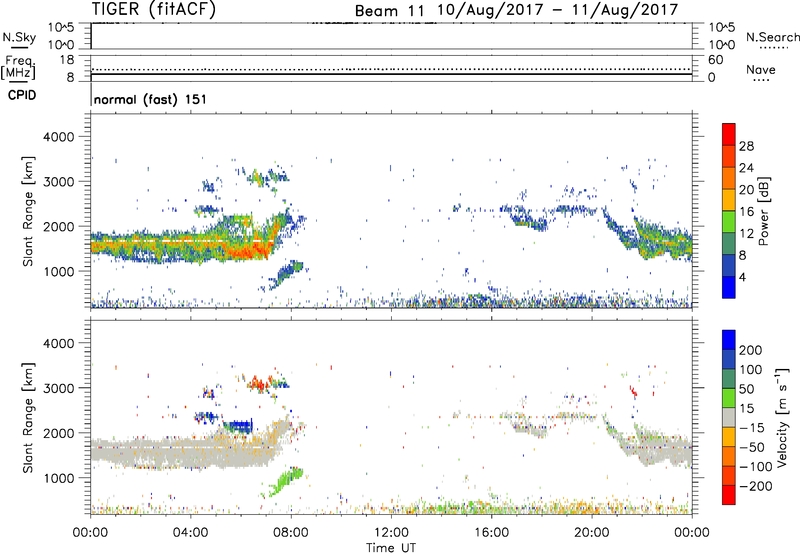Click Slant Range [km] label of velocity panel
The width and height of the screenshot is (800, 554).
pyautogui.click(x=28, y=417)
